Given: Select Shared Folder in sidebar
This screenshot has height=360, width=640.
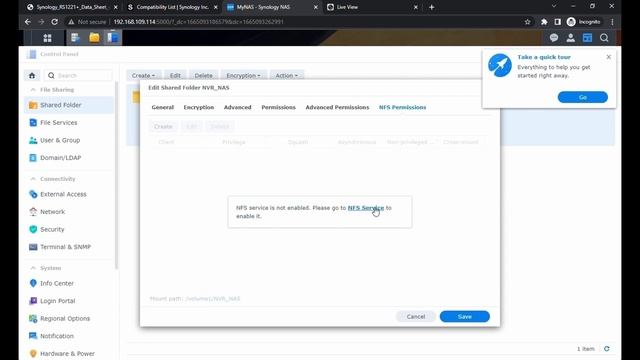Looking at the screenshot, I should 69,105.
